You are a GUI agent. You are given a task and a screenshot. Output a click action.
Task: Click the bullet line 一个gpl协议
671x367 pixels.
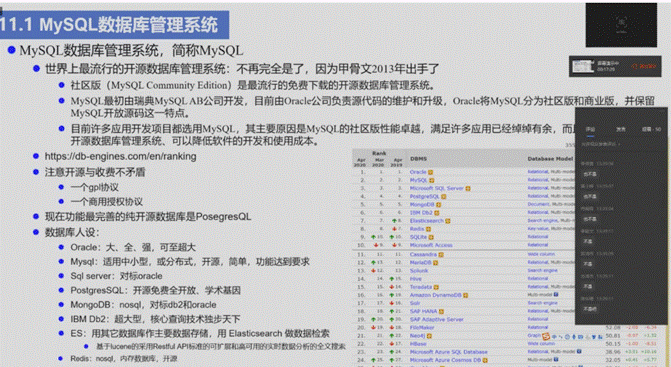95,187
